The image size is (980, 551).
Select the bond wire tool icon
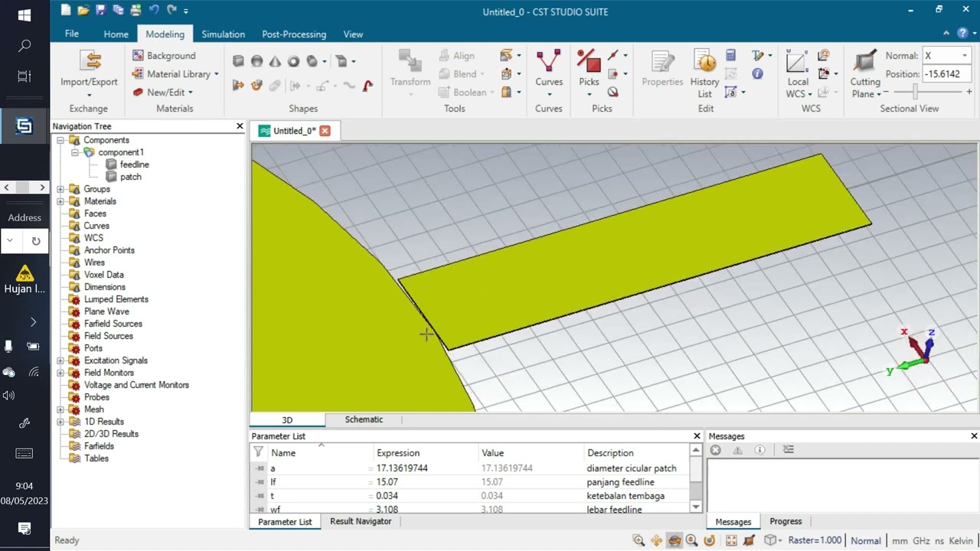[x=367, y=86]
